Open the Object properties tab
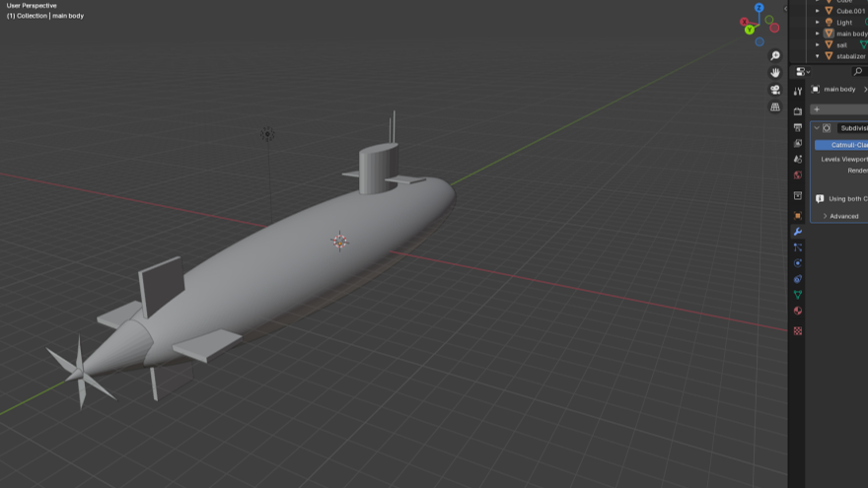868x488 pixels. tap(798, 215)
